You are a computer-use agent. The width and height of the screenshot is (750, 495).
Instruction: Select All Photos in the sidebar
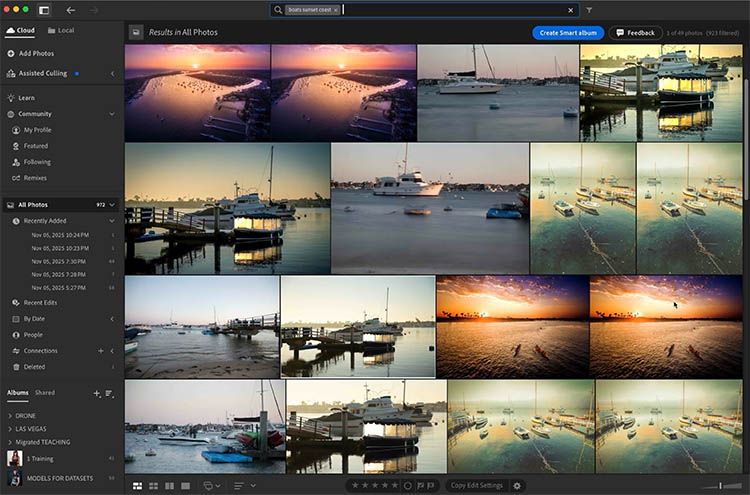pyautogui.click(x=61, y=205)
